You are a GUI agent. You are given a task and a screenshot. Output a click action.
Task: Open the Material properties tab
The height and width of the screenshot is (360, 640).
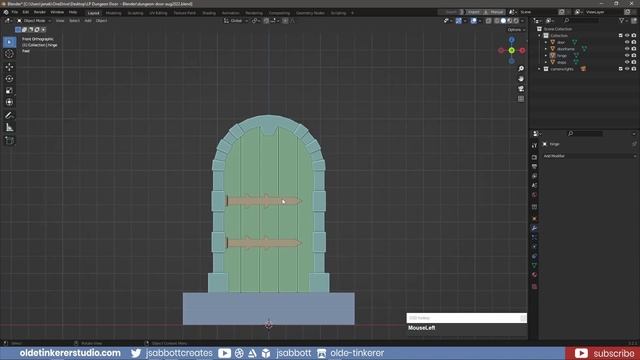pyautogui.click(x=534, y=275)
